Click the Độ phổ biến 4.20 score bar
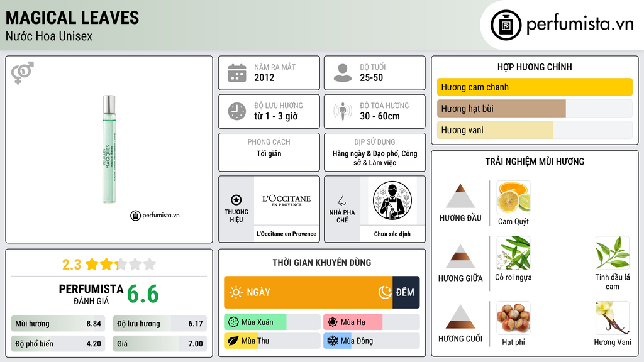Viewport: 644px width, 362px height. coord(58,344)
